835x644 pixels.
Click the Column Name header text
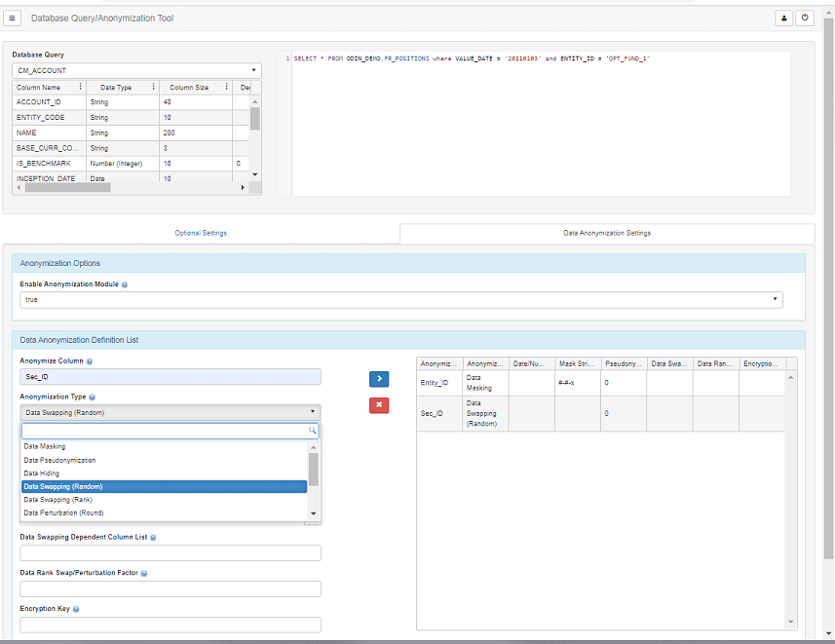[38, 88]
